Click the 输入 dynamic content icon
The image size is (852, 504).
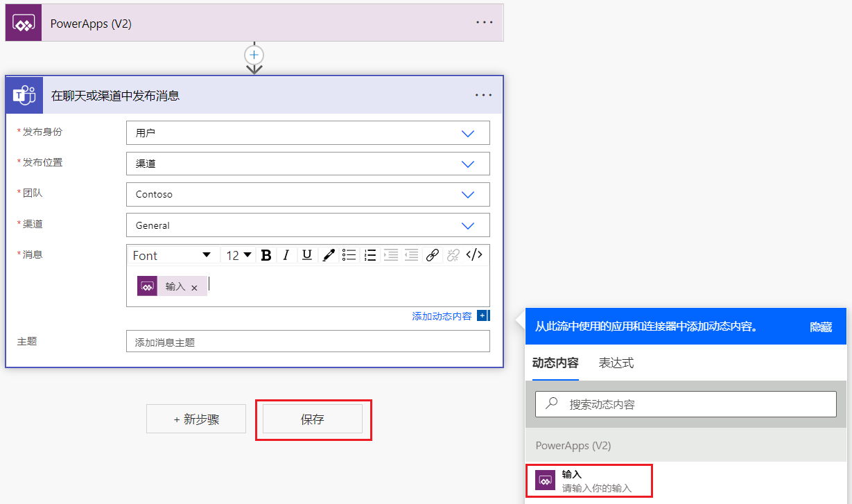click(545, 480)
